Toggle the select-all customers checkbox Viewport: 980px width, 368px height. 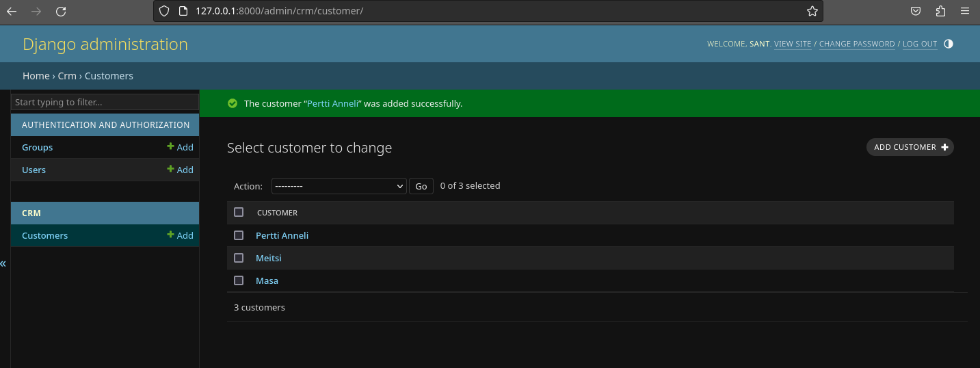pos(239,212)
